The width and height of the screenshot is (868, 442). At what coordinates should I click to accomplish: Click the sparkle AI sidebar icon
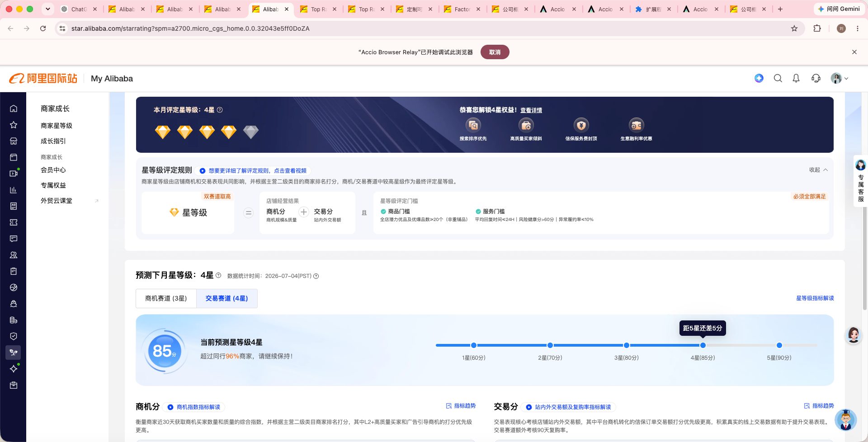pyautogui.click(x=14, y=369)
